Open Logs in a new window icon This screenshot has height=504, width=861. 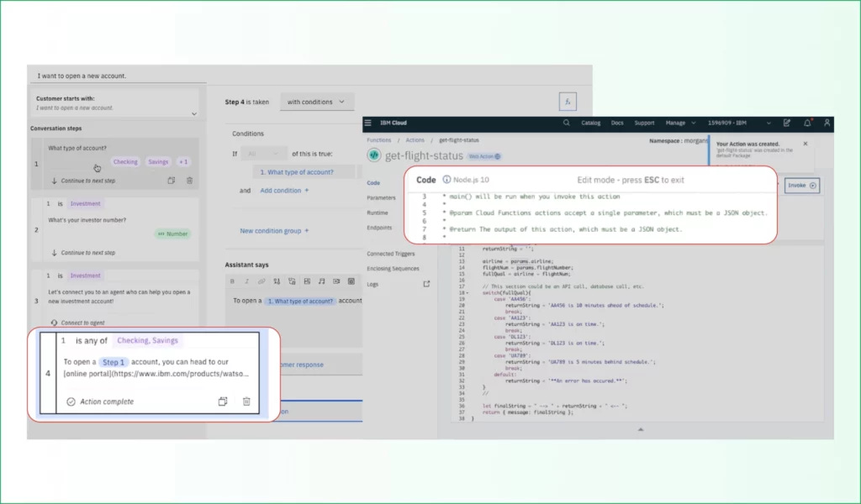[426, 284]
